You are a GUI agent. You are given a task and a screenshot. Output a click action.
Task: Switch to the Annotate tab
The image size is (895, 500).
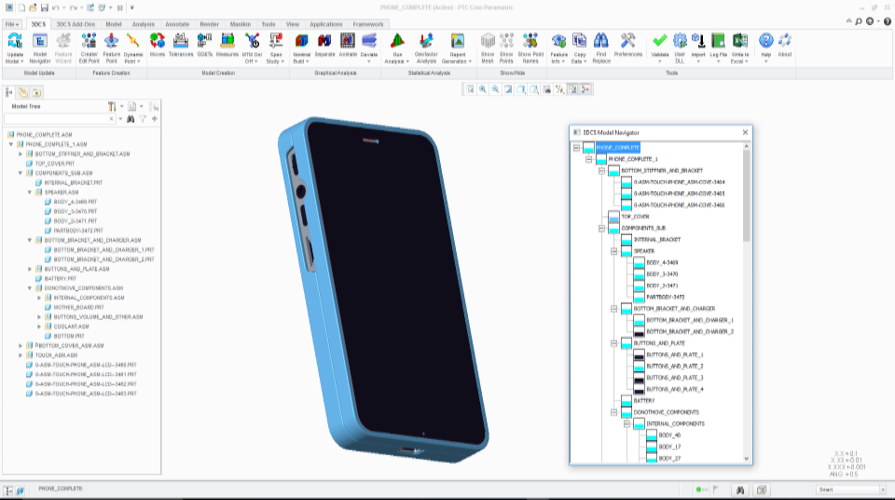[x=177, y=24]
